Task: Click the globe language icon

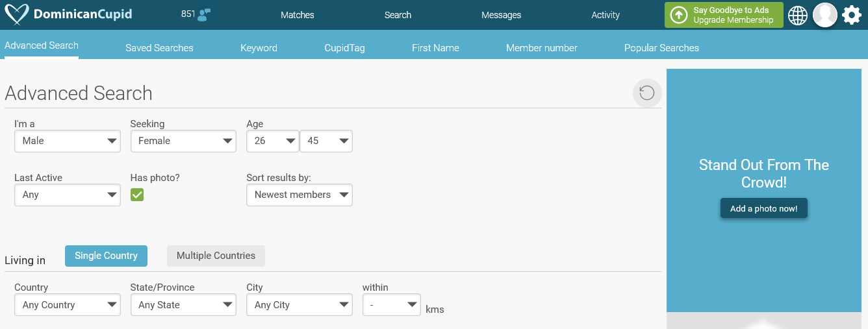Action: 798,15
